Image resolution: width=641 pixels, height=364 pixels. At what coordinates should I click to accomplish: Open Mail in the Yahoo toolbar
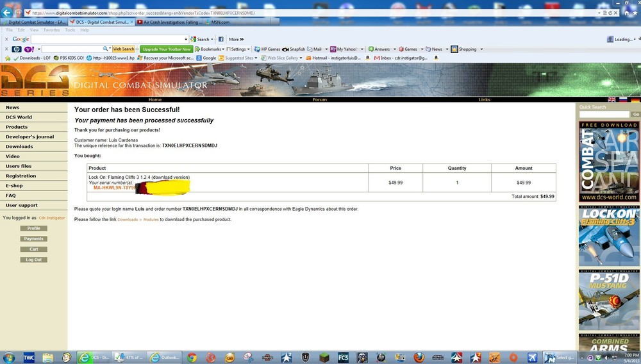point(314,49)
